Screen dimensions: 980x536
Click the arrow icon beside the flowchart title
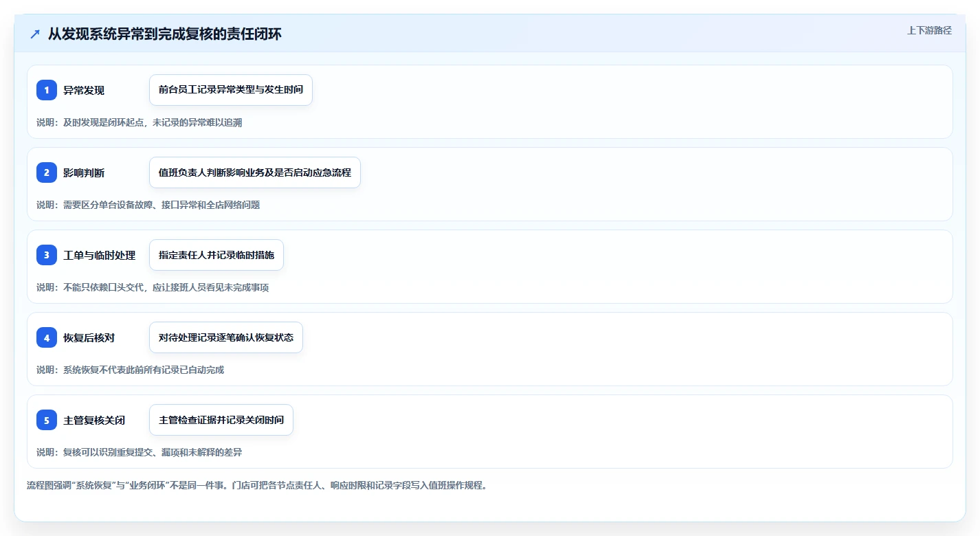[35, 34]
